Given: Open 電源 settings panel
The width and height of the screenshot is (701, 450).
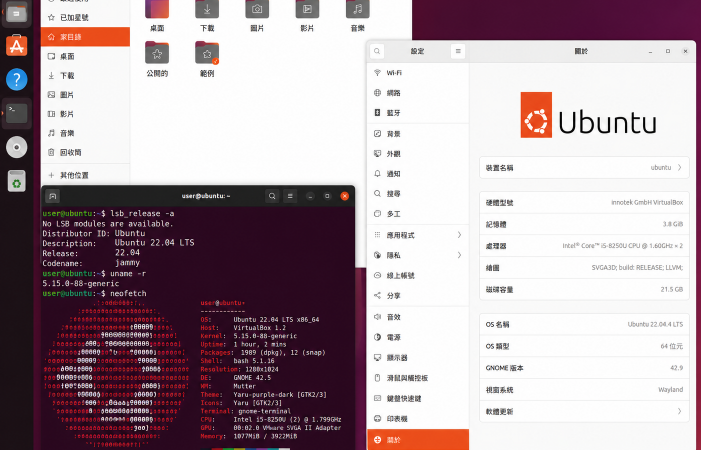Looking at the screenshot, I should (418, 337).
